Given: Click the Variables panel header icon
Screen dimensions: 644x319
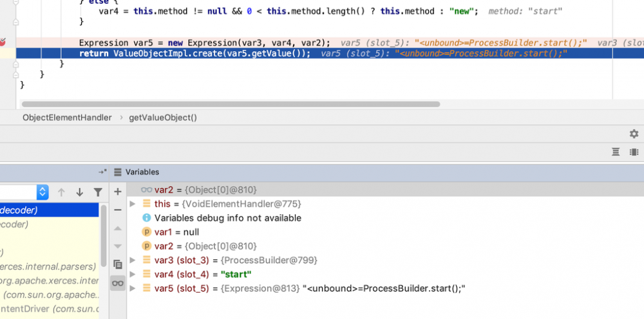Looking at the screenshot, I should pyautogui.click(x=118, y=172).
